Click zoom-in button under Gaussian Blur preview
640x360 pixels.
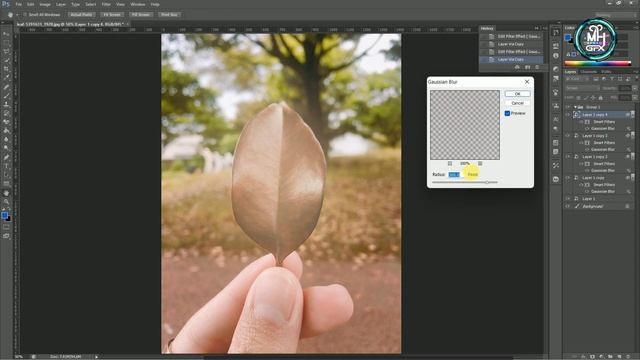coord(480,163)
